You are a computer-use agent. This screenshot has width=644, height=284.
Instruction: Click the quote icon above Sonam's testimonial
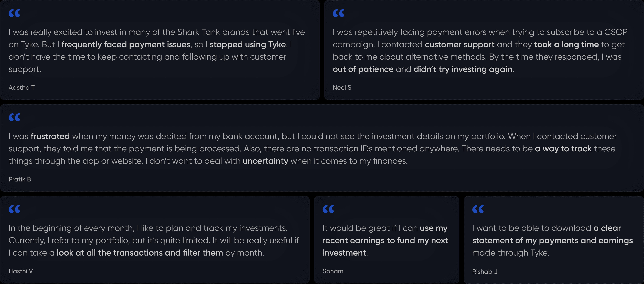(x=328, y=209)
